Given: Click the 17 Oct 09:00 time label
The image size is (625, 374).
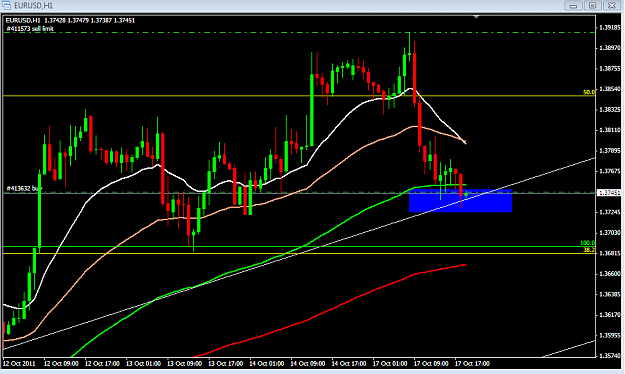Looking at the screenshot, I should tap(431, 364).
